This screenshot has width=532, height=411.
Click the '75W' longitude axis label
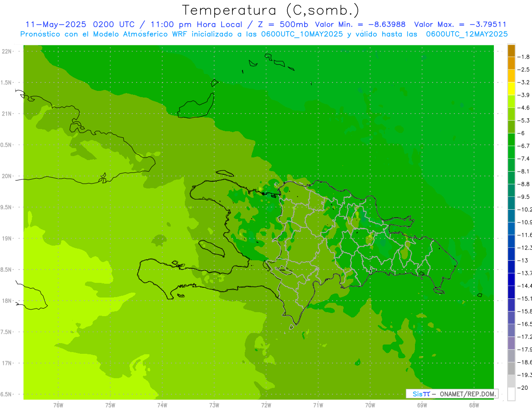click(x=110, y=405)
